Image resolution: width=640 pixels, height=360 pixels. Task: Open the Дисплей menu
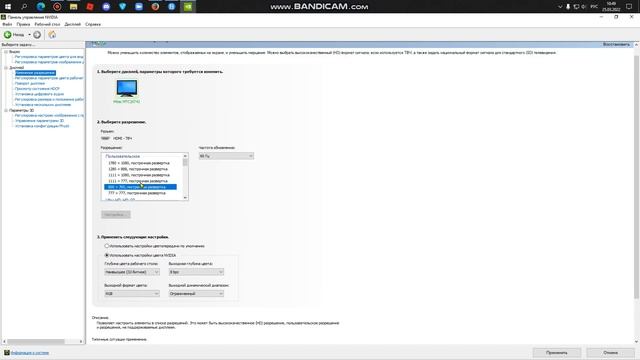tap(73, 24)
